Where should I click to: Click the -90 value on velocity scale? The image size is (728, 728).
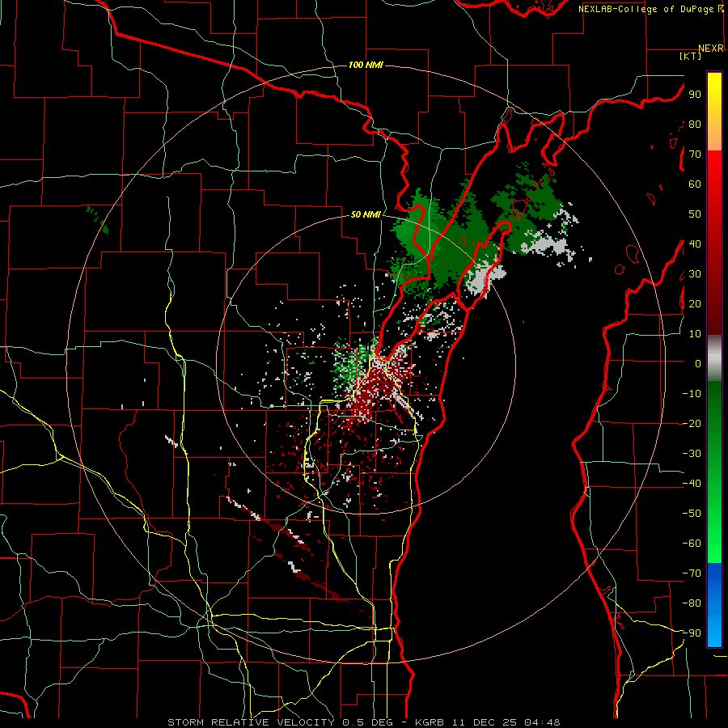[692, 633]
